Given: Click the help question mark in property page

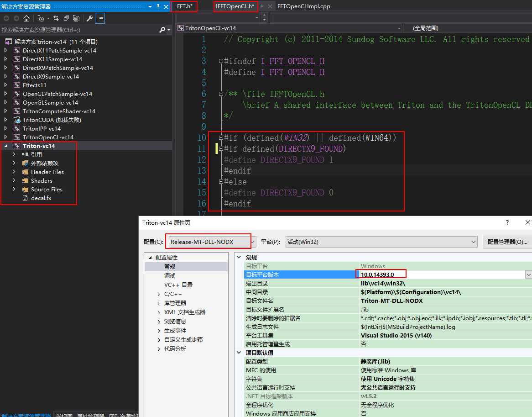Looking at the screenshot, I should (507, 222).
